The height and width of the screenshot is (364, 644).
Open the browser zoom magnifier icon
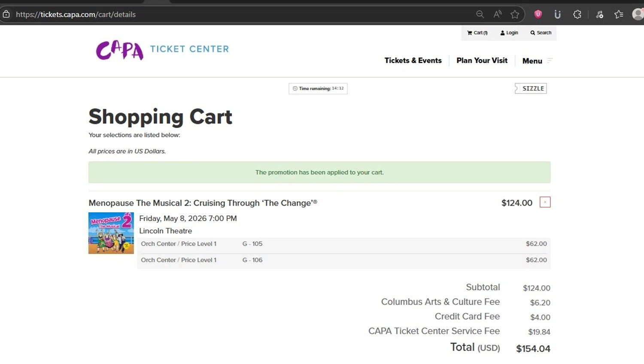[x=480, y=14]
